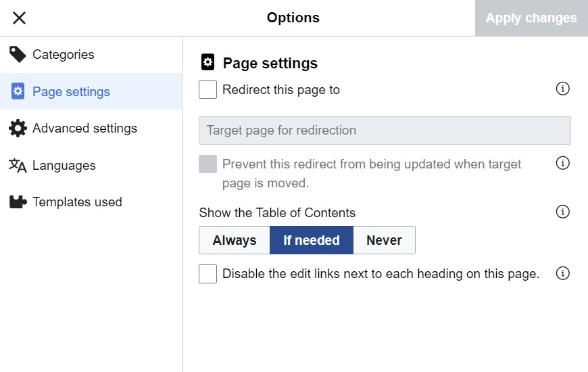Viewport: 588px width, 372px height.
Task: Open info icon beside Prevent redirect update
Action: click(562, 163)
